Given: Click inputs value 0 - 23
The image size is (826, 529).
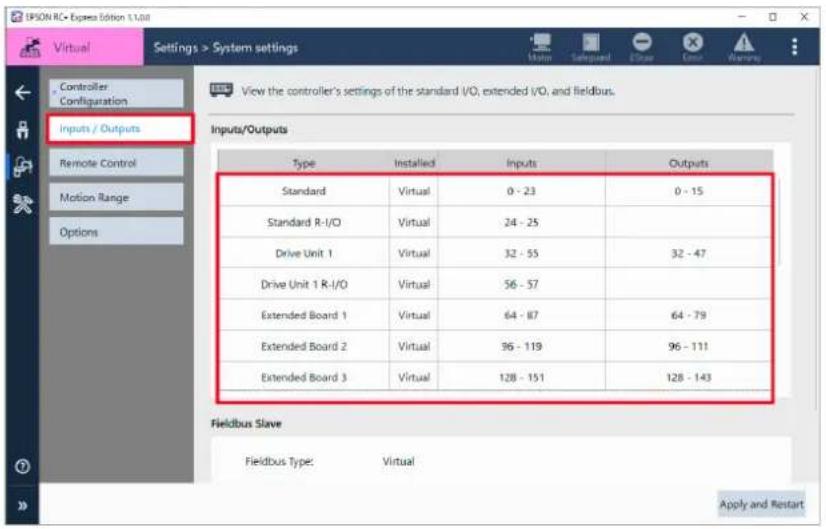Looking at the screenshot, I should pos(521,191).
